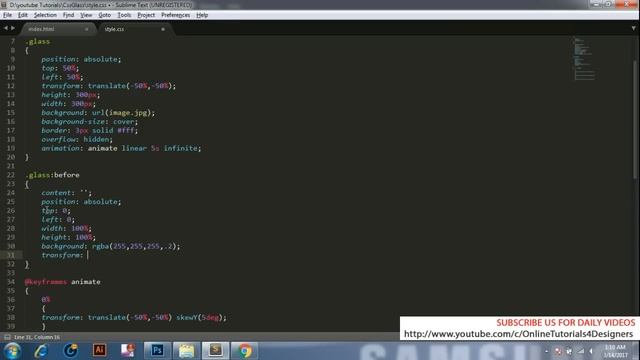This screenshot has height=360, width=640.
Task: Open the volume tray icon
Action: (591, 351)
